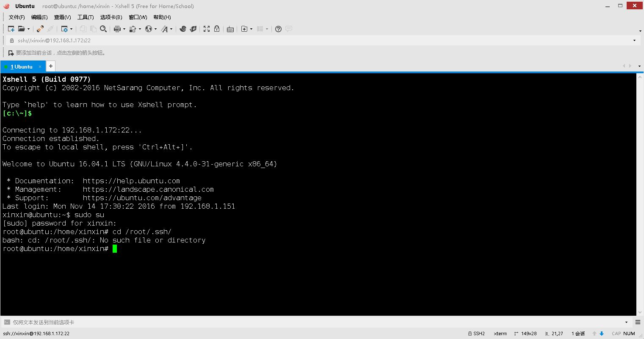This screenshot has height=339, width=644.
Task: Click the New tab plus-page icon
Action: coord(244,29)
